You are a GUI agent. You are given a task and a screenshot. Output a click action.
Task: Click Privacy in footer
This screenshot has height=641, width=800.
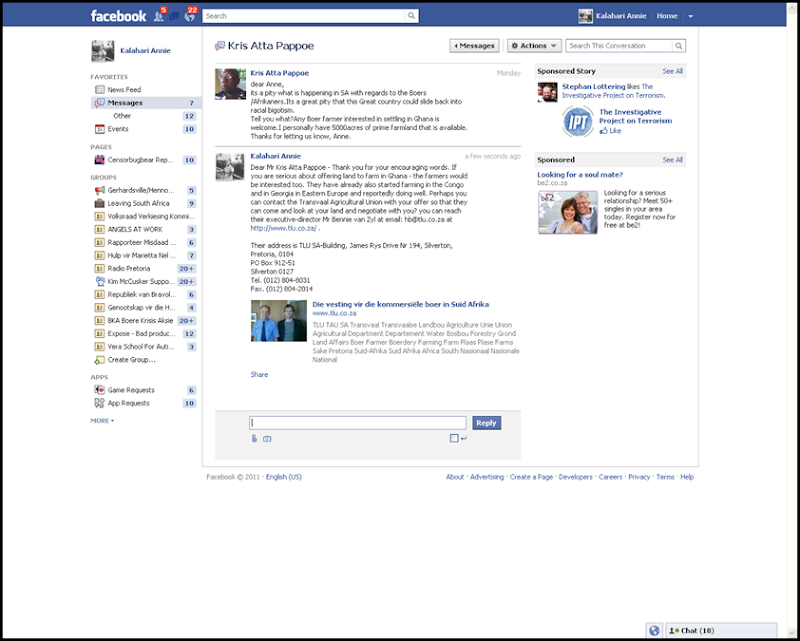tap(639, 477)
